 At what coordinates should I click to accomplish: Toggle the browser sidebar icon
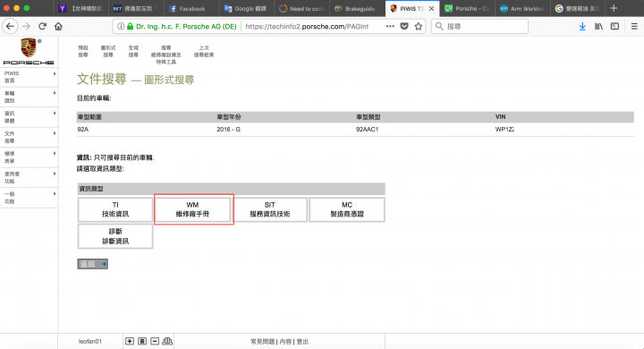(614, 26)
